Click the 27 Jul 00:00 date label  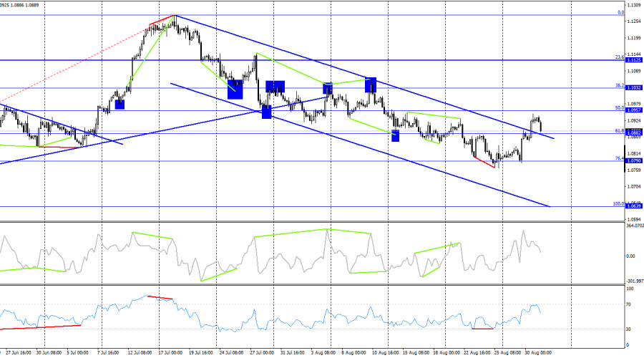pos(262,353)
